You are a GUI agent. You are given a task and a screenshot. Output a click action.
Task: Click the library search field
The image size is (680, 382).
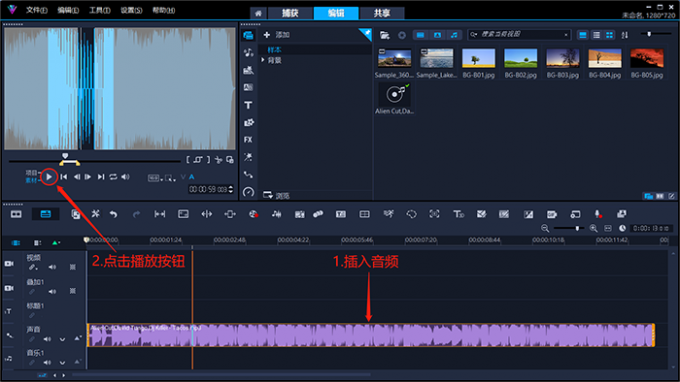519,34
